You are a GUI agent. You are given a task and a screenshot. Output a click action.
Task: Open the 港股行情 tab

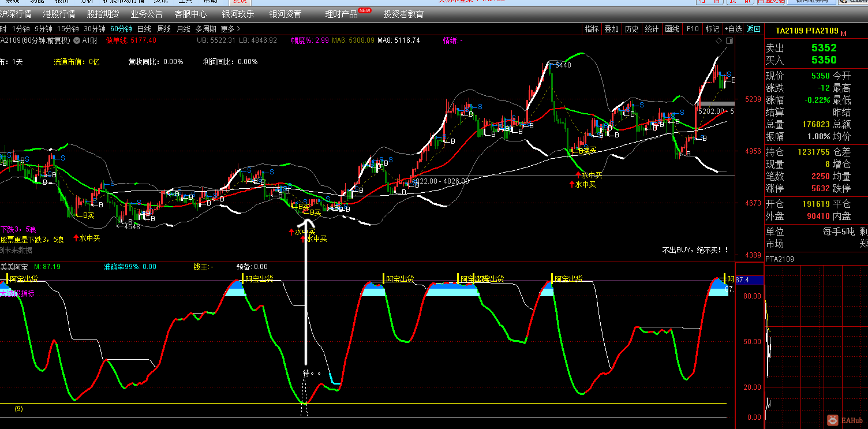(x=59, y=14)
